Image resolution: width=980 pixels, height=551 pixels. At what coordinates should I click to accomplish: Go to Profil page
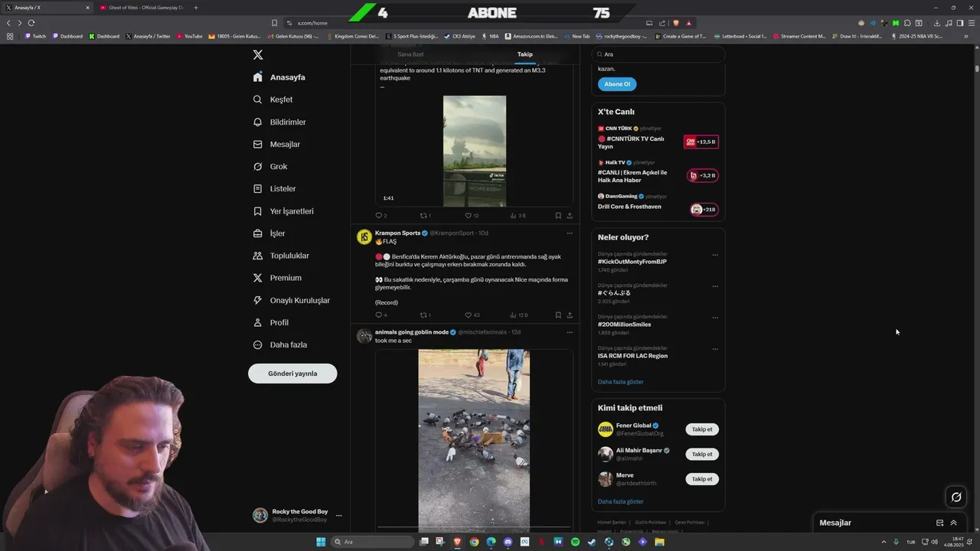(x=271, y=322)
